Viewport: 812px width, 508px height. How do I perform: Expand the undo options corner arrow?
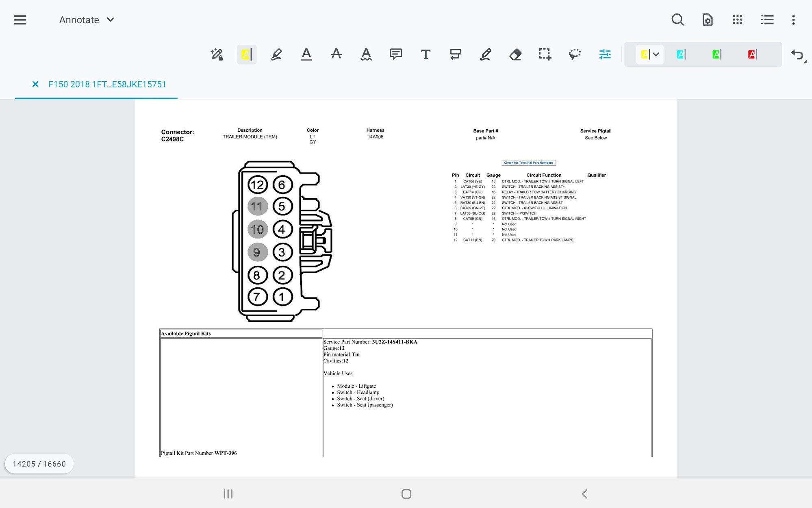click(804, 62)
